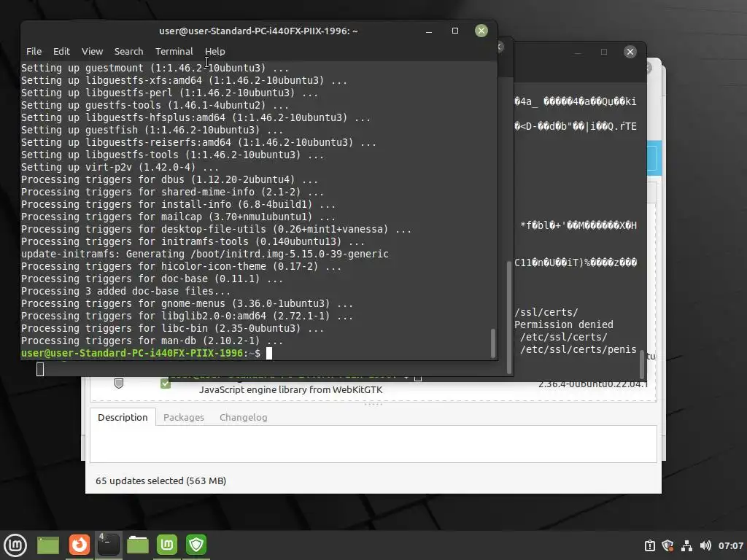
Task: Maximize the front terminal window
Action: click(x=455, y=31)
